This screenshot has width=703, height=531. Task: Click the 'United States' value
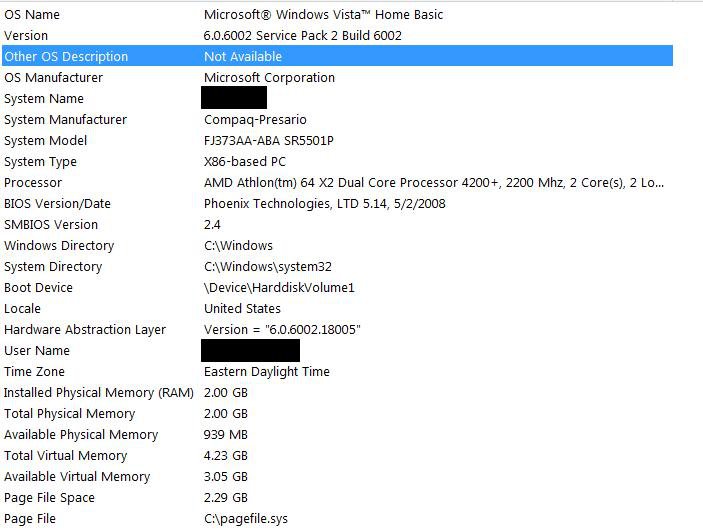pos(242,309)
